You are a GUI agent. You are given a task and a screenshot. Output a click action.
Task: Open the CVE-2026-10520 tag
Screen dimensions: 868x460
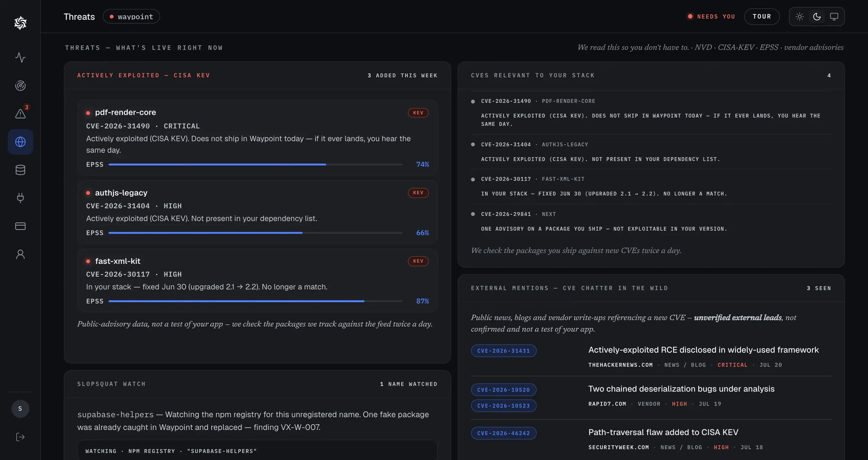tap(503, 390)
